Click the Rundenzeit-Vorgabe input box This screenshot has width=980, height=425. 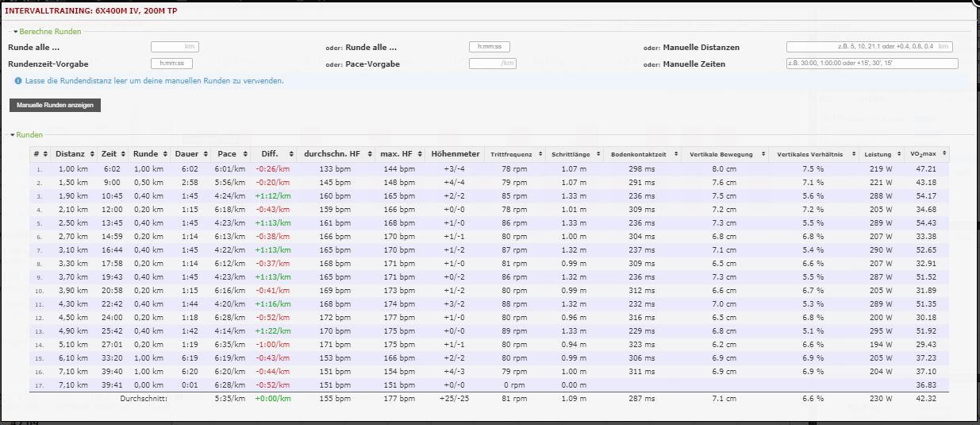coord(171,64)
